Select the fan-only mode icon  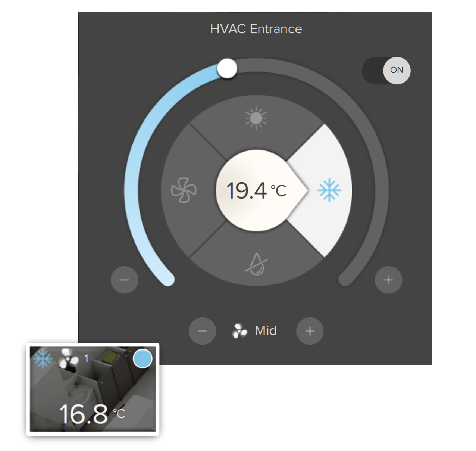184,190
